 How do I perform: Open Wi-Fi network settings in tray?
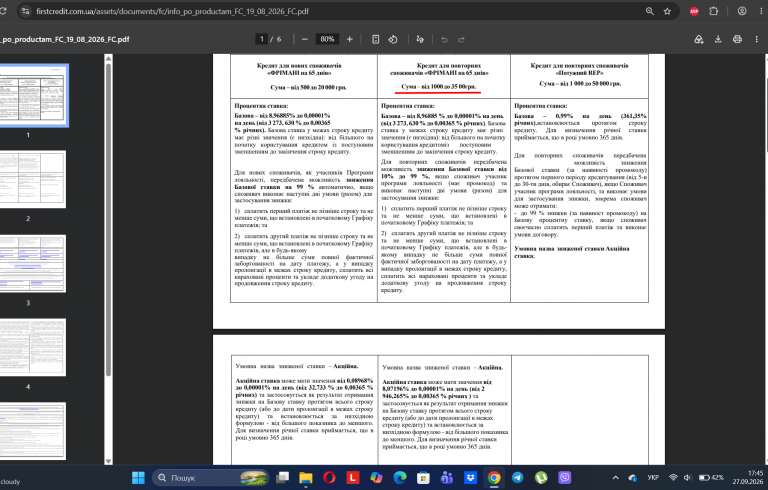point(673,477)
